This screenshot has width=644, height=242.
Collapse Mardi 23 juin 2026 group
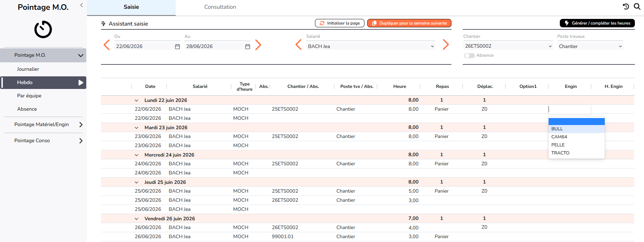tap(136, 128)
